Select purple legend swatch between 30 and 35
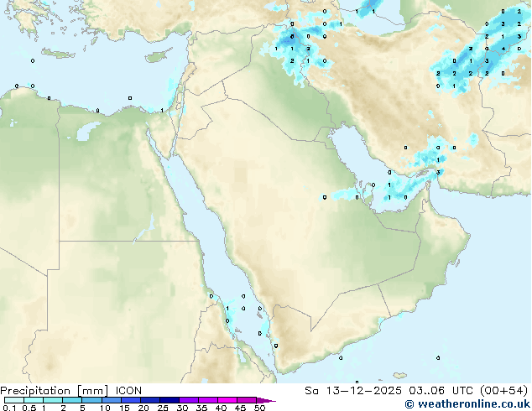This screenshot has width=532, height=411. (189, 400)
